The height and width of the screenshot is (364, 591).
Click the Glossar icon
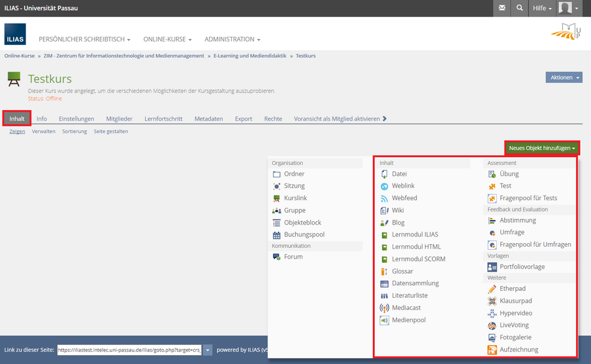point(384,272)
